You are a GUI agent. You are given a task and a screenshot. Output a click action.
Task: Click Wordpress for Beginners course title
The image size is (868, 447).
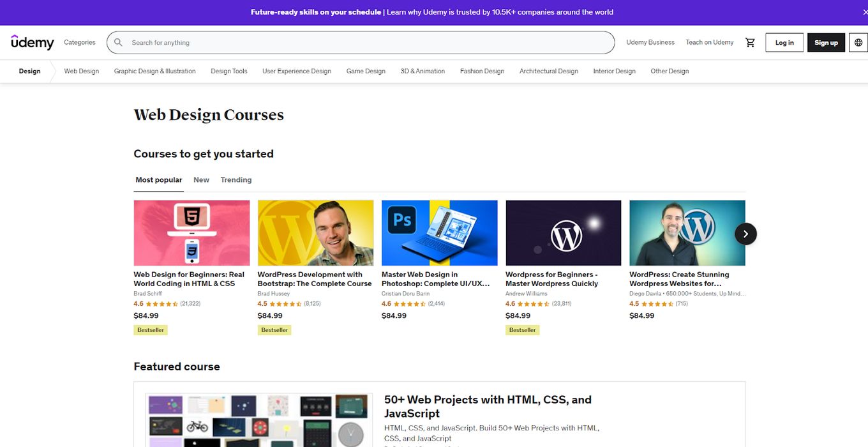point(552,279)
